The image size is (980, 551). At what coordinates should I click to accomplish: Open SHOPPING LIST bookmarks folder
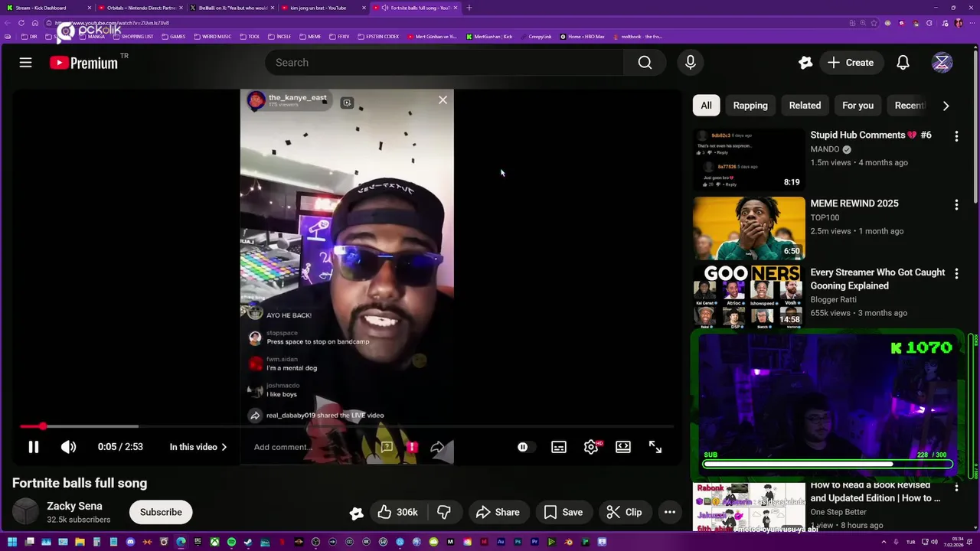click(132, 37)
